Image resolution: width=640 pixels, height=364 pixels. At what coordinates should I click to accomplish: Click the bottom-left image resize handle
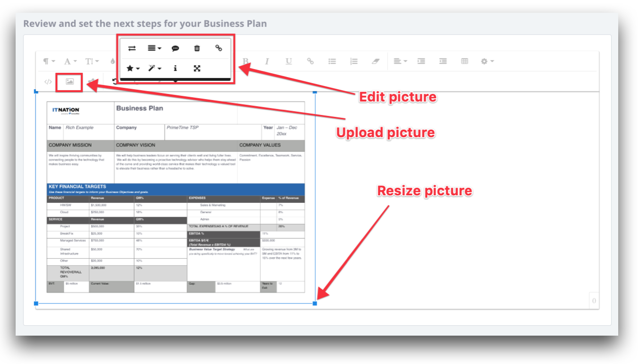[36, 303]
